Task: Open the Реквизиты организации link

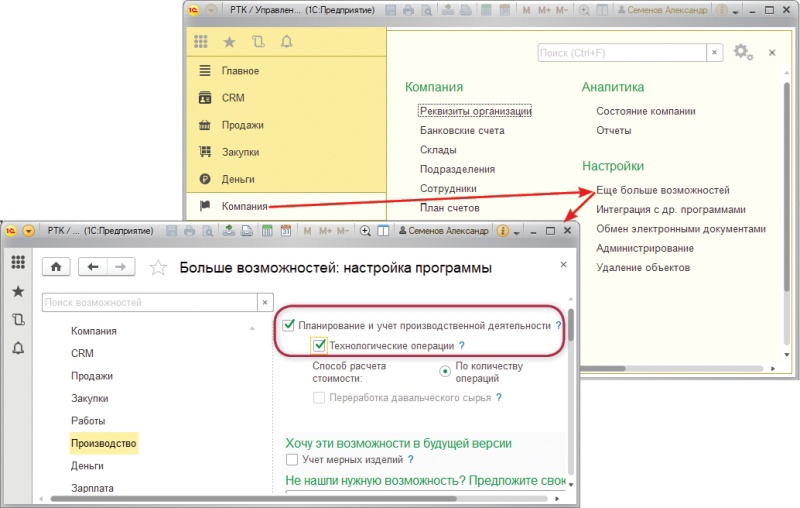Action: pyautogui.click(x=475, y=111)
